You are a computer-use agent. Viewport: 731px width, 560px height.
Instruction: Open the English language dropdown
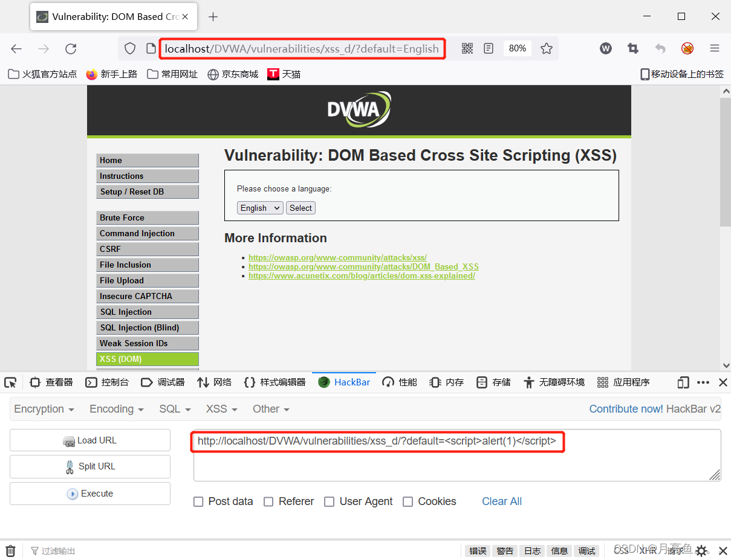(260, 208)
